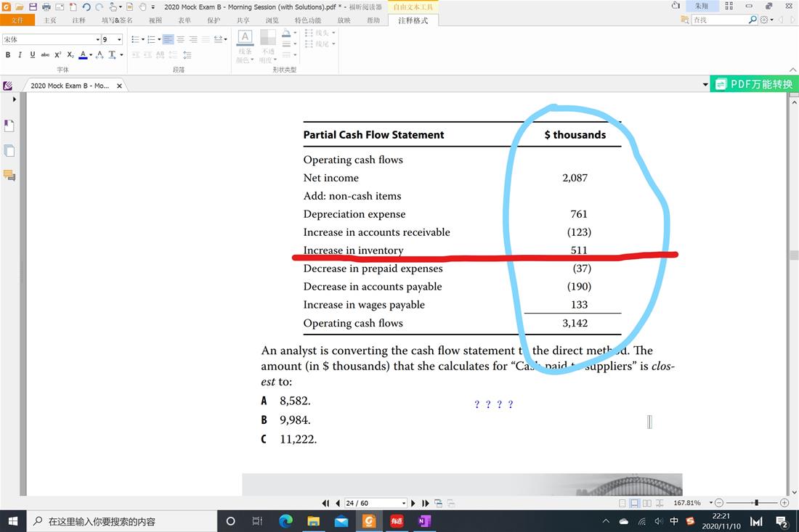799x532 pixels.
Task: Click the zoom slider in status bar
Action: pos(756,503)
